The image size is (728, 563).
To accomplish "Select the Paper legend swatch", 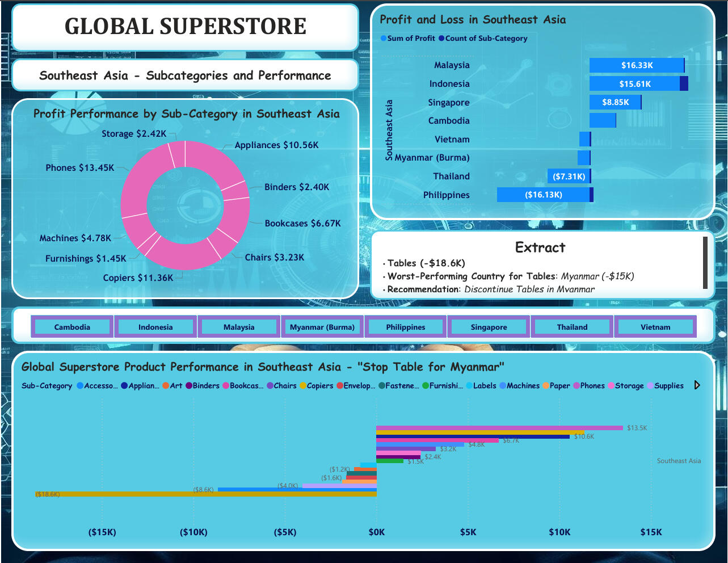I will point(546,386).
